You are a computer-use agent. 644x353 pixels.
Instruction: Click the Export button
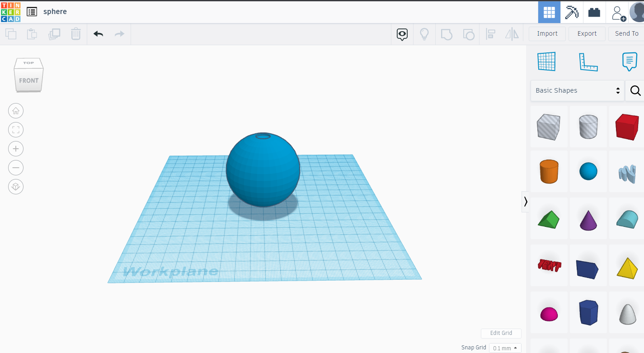(x=587, y=33)
